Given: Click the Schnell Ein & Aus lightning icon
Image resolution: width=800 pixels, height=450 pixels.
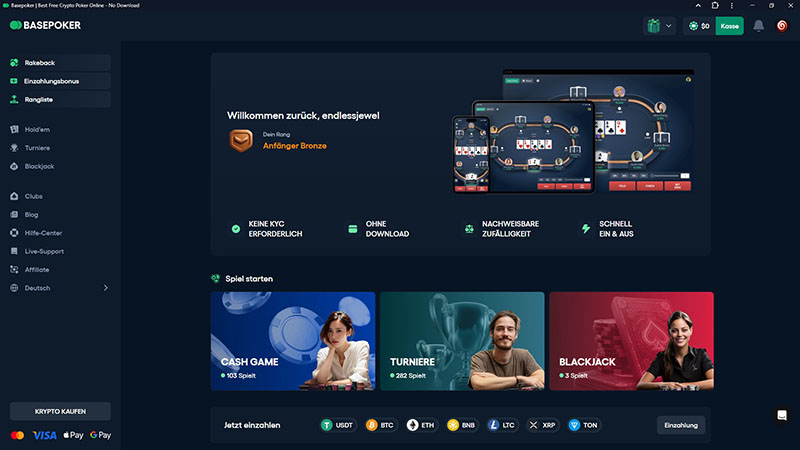Looking at the screenshot, I should [586, 229].
